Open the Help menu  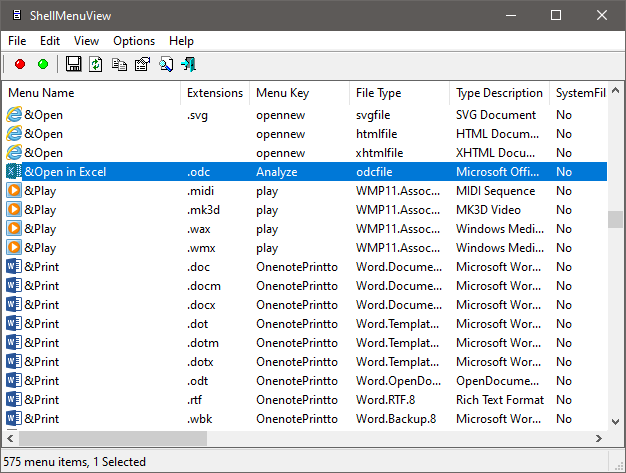click(x=181, y=41)
